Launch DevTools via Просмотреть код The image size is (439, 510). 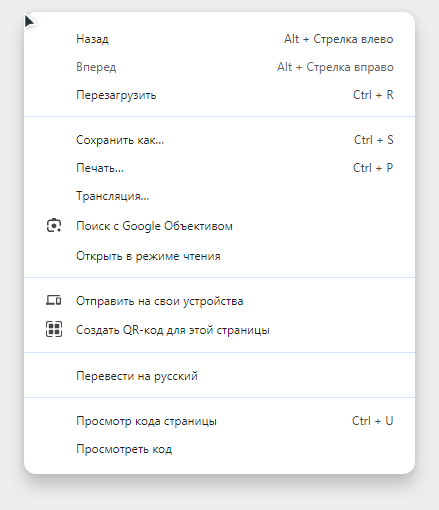coord(219,449)
